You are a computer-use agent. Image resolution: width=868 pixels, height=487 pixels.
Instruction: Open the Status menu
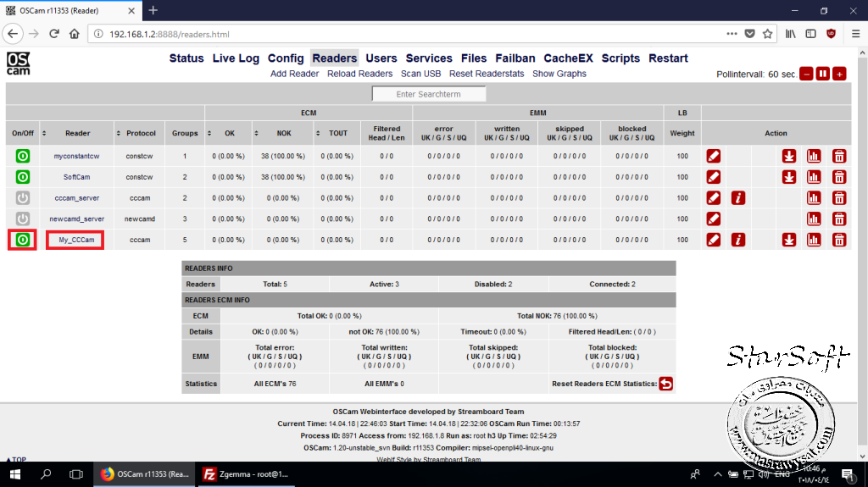pos(186,58)
